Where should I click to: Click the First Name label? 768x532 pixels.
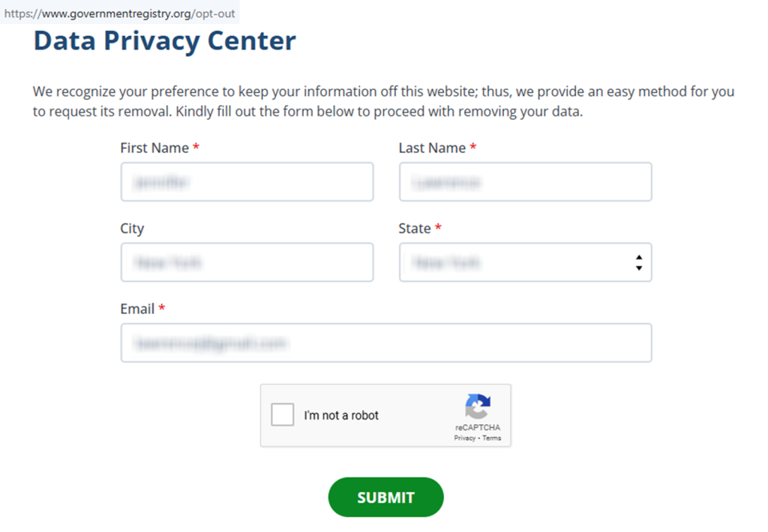click(154, 148)
